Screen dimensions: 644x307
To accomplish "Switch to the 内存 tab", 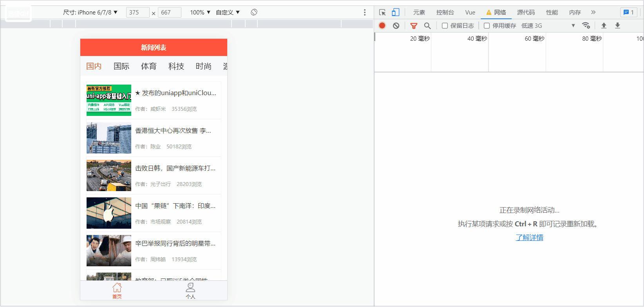I will (x=575, y=13).
